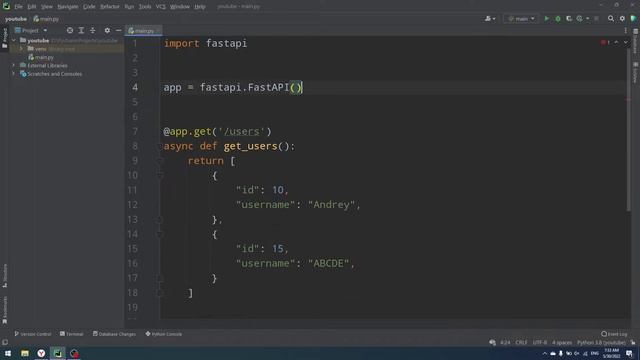Start debugging with the green bug icon
The width and height of the screenshot is (640, 360).
558,19
